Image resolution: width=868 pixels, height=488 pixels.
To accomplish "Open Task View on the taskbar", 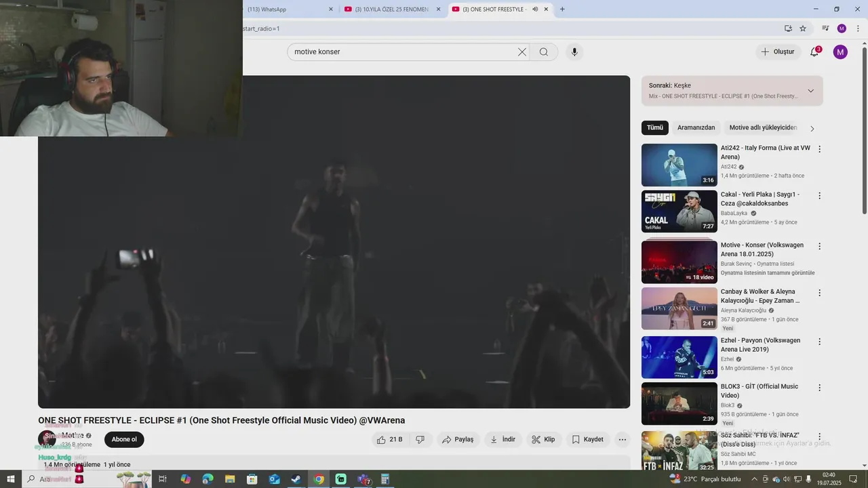I will (x=163, y=479).
